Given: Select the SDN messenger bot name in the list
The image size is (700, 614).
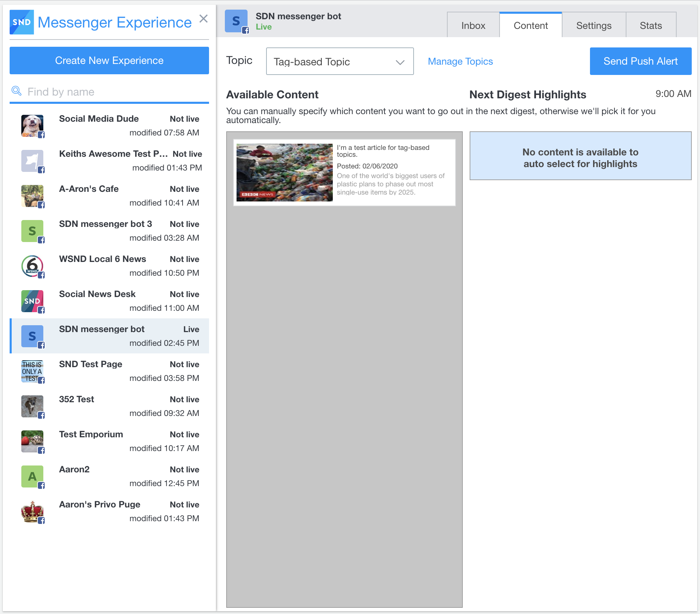Looking at the screenshot, I should pos(102,329).
